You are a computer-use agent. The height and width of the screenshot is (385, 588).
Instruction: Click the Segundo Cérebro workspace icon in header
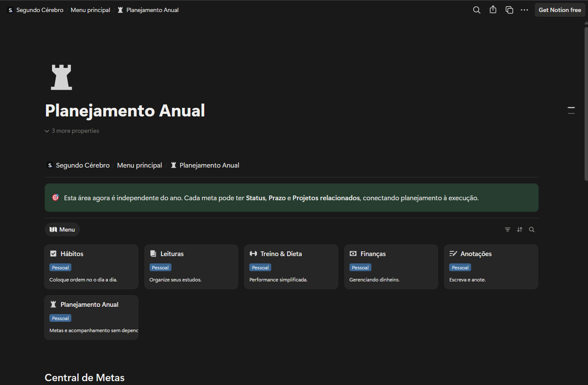pyautogui.click(x=10, y=10)
